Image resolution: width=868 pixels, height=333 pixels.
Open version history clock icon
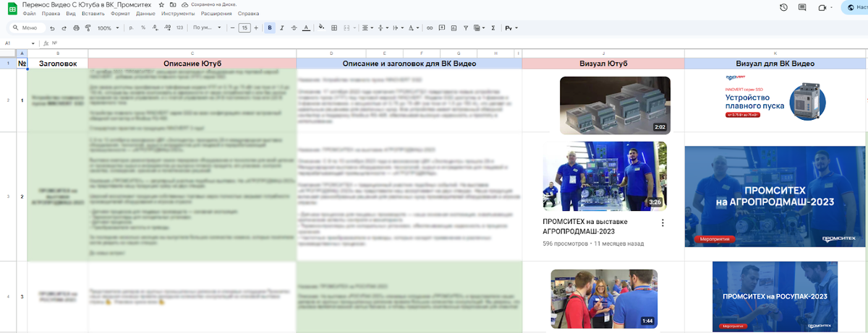pos(783,7)
